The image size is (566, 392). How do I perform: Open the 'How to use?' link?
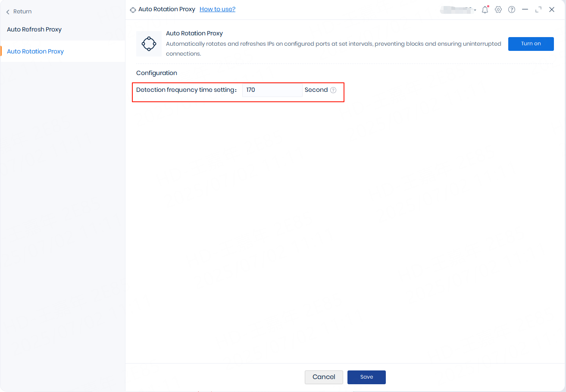pyautogui.click(x=217, y=9)
